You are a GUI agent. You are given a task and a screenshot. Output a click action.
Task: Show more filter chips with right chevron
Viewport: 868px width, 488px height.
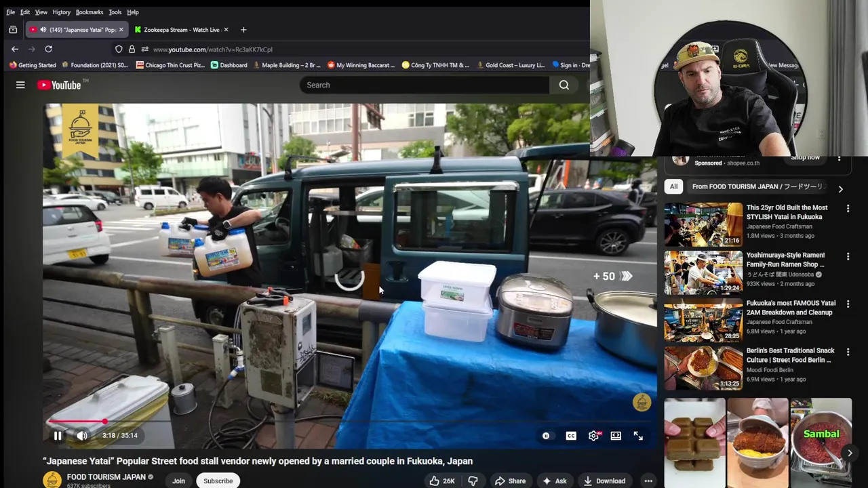click(x=840, y=189)
